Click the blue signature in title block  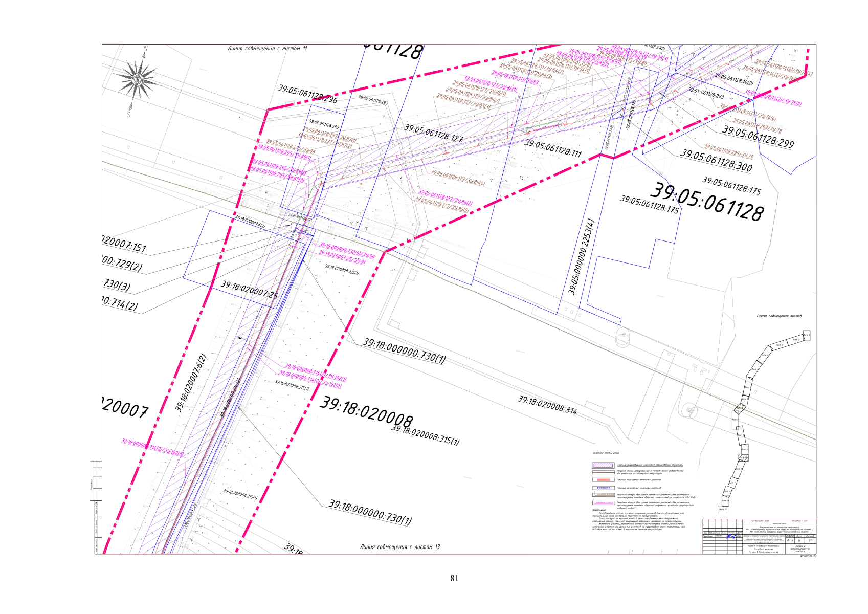coord(732,537)
